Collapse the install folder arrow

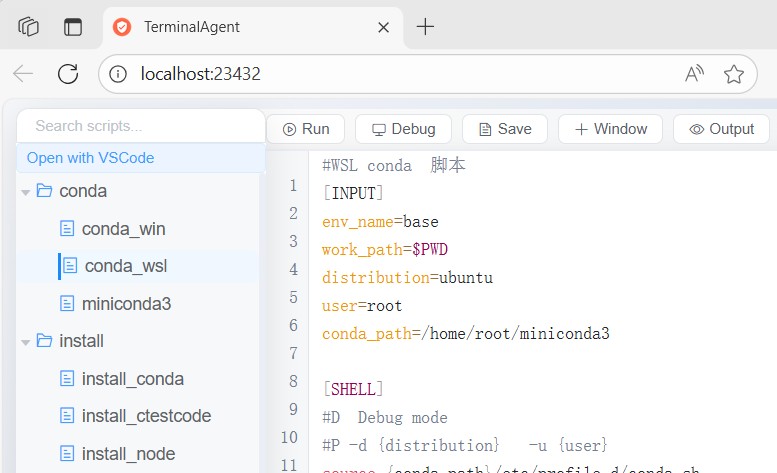pyautogui.click(x=25, y=342)
